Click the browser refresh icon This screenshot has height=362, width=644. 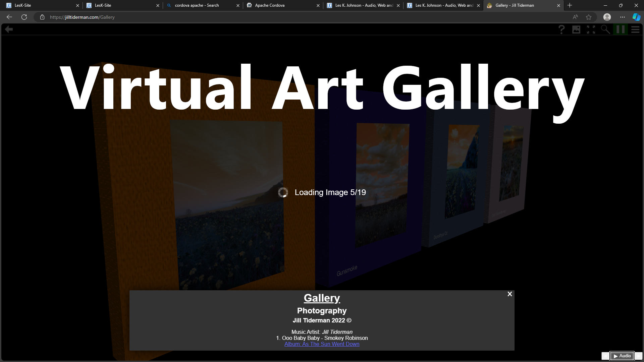point(24,17)
